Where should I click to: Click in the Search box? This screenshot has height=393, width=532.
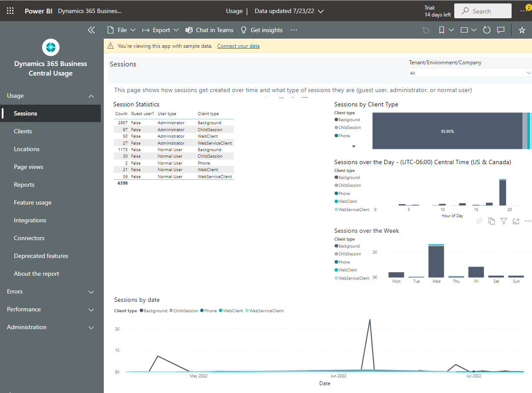(x=482, y=11)
